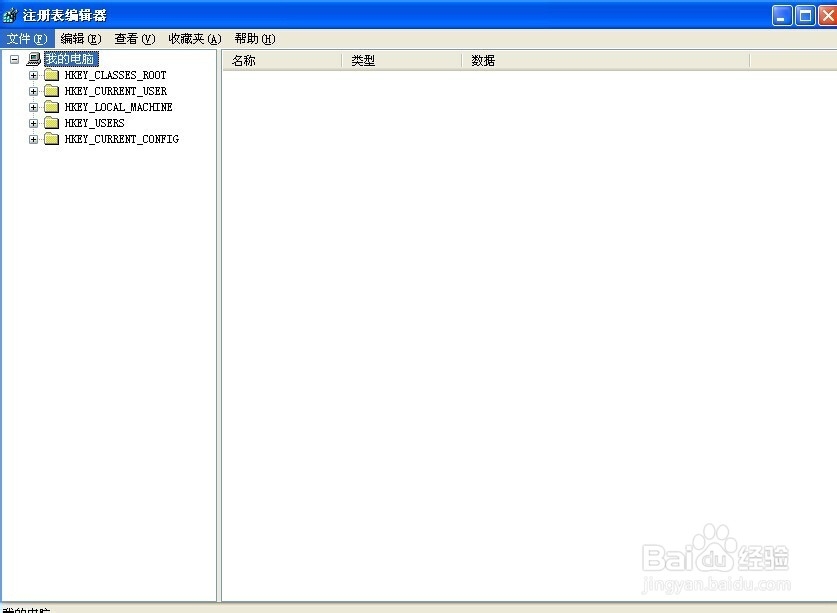
Task: Select the HKEY_CURRENT_USER key label
Action: (x=116, y=91)
